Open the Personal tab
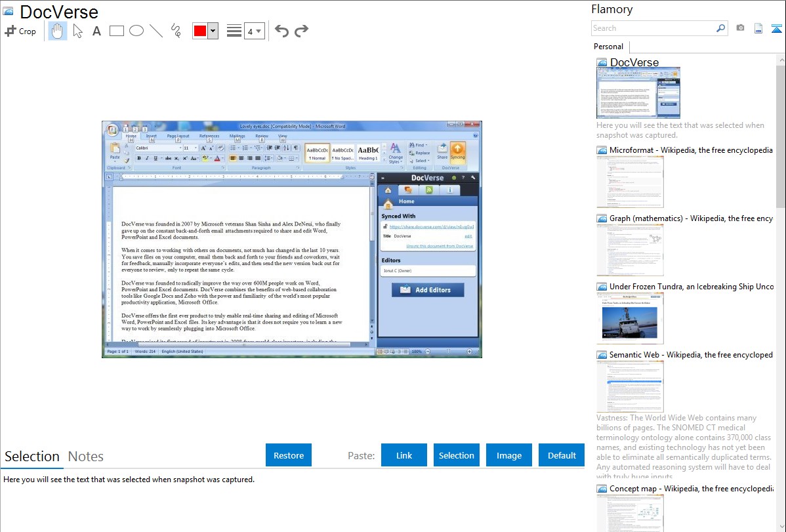This screenshot has height=532, width=786. [x=609, y=47]
